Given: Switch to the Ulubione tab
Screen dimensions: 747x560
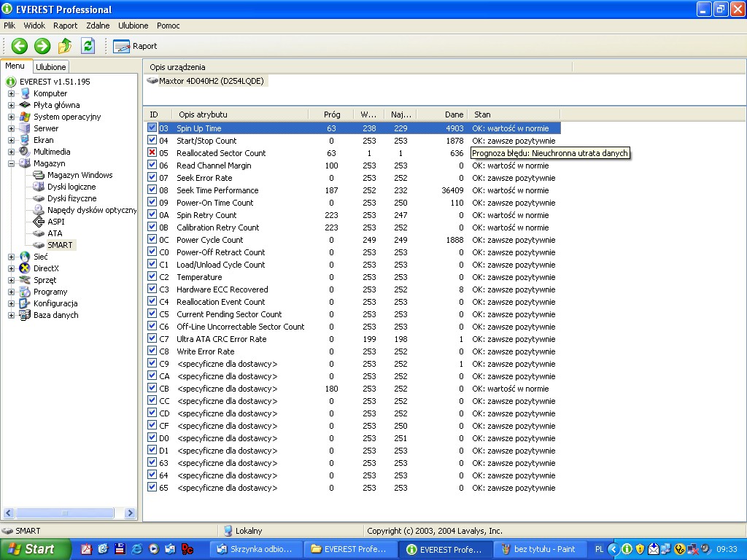Looking at the screenshot, I should pyautogui.click(x=51, y=67).
